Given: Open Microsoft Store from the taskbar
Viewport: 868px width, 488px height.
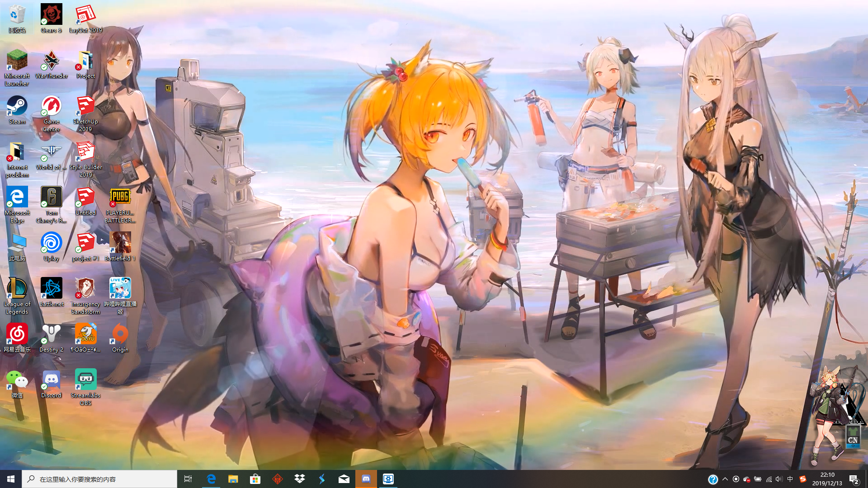Looking at the screenshot, I should tap(255, 479).
